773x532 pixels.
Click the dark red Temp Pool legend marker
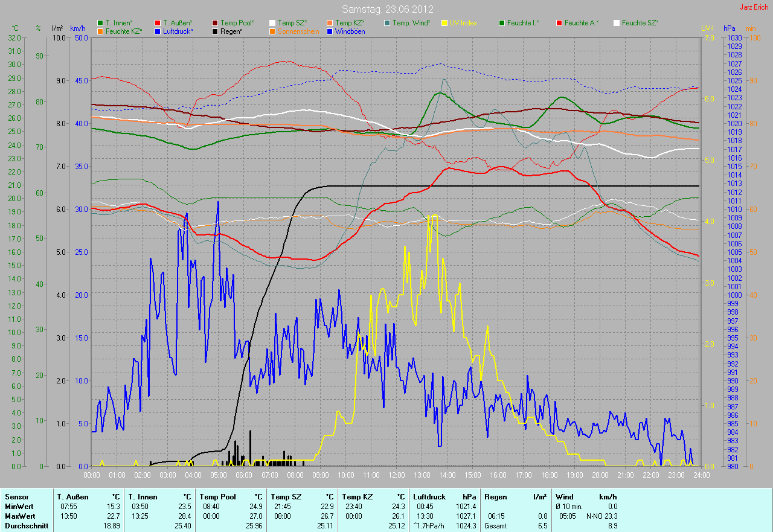pyautogui.click(x=215, y=23)
